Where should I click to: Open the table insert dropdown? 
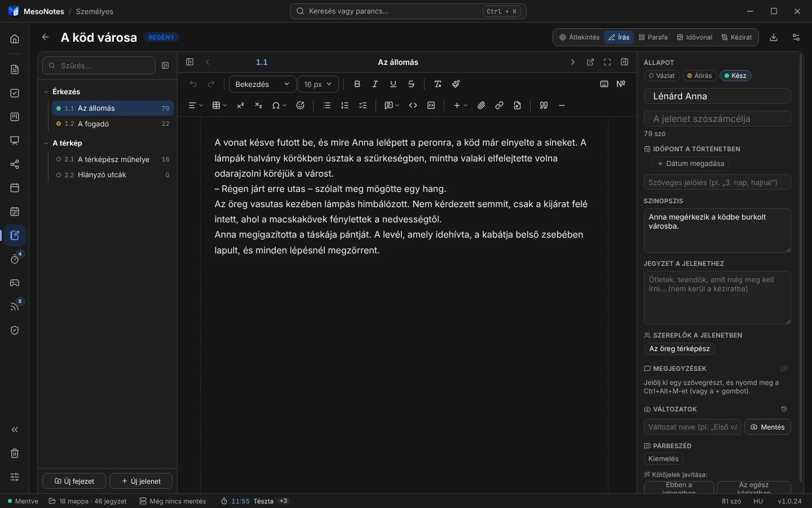click(x=219, y=106)
